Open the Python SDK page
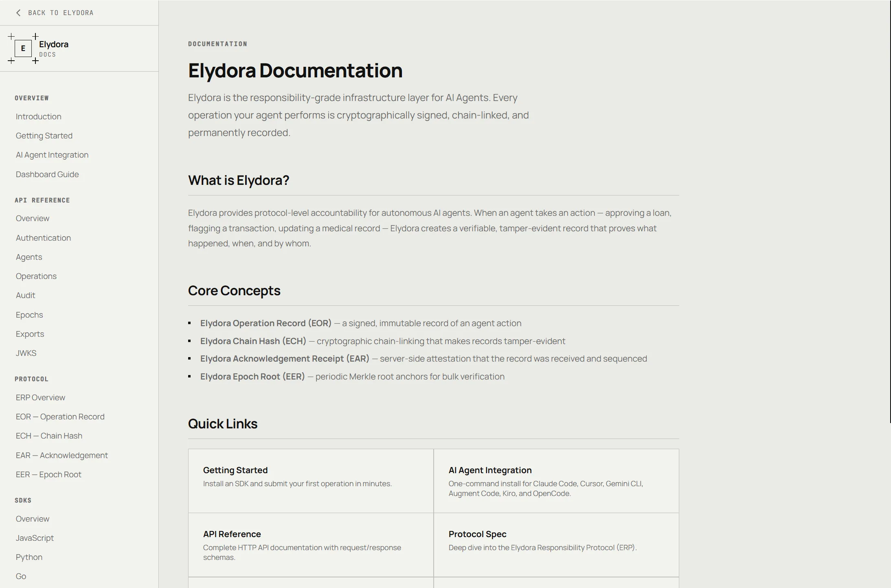The image size is (891, 588). [29, 557]
